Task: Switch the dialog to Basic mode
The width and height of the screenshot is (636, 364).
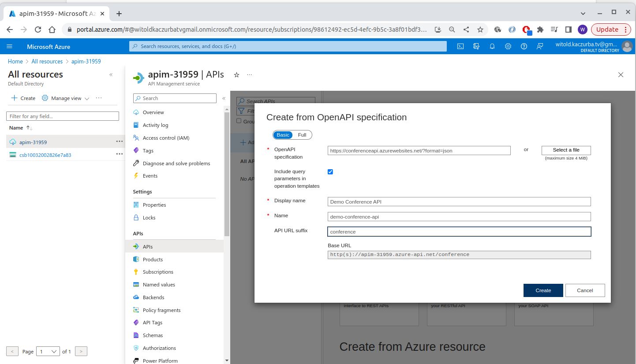Action: click(x=283, y=135)
